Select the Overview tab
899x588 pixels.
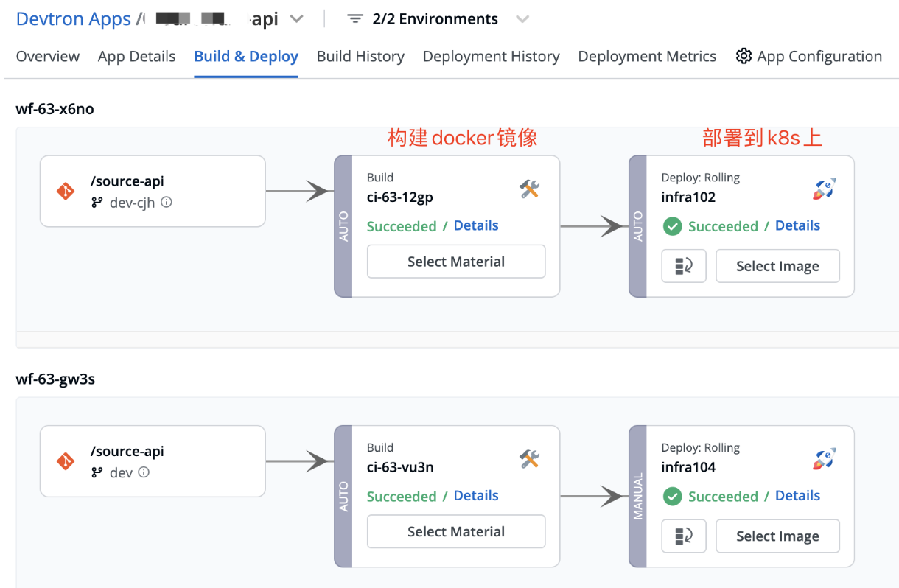click(x=47, y=55)
